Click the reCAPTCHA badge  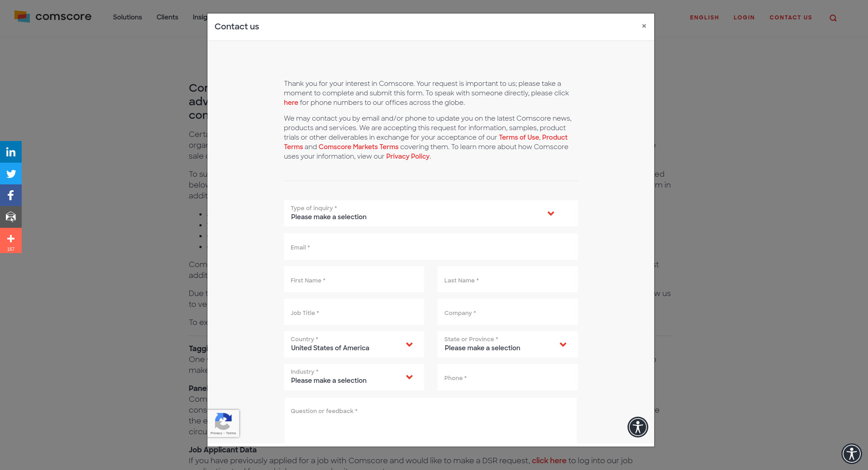tap(223, 423)
